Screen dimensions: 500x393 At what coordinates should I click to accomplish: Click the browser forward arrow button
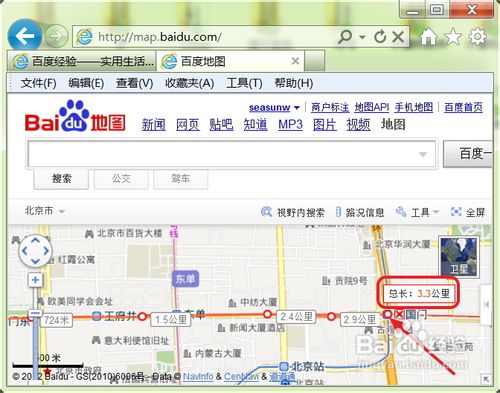click(x=56, y=36)
